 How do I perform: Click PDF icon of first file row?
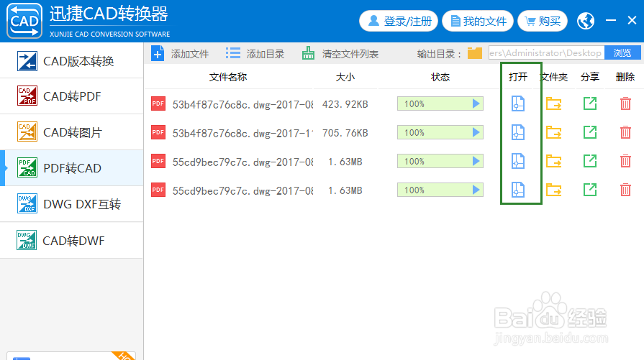click(x=158, y=103)
